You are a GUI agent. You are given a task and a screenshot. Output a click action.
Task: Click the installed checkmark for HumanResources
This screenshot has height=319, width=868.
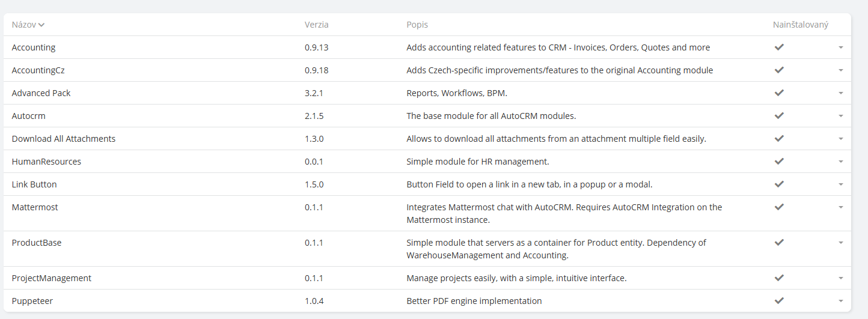tap(779, 161)
